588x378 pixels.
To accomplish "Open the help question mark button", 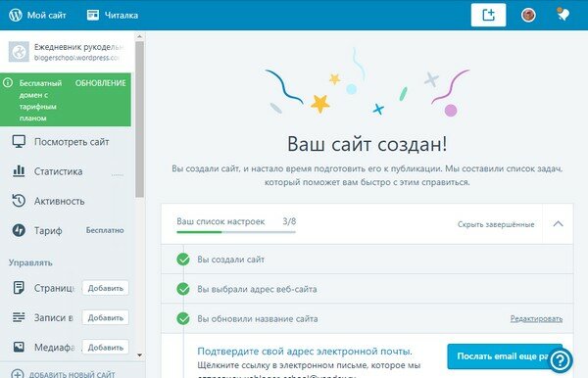I will coord(561,360).
